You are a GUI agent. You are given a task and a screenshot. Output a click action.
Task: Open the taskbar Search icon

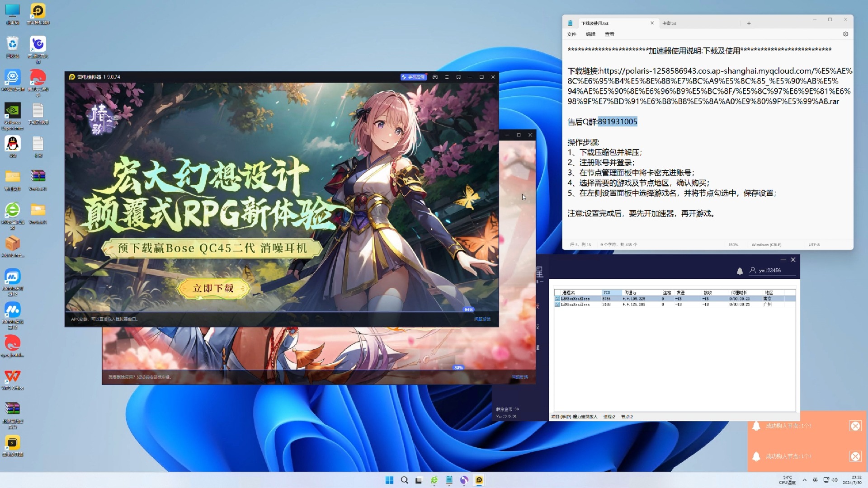pyautogui.click(x=405, y=480)
